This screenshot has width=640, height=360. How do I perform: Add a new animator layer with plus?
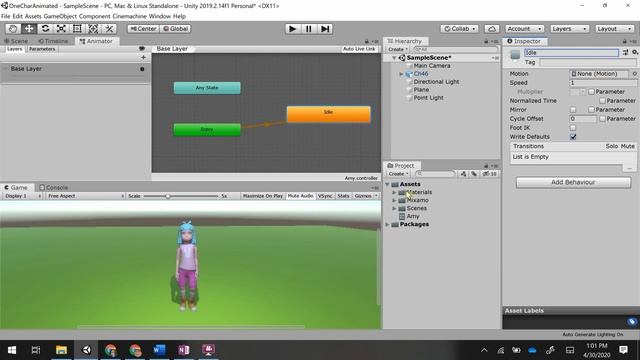(x=143, y=58)
